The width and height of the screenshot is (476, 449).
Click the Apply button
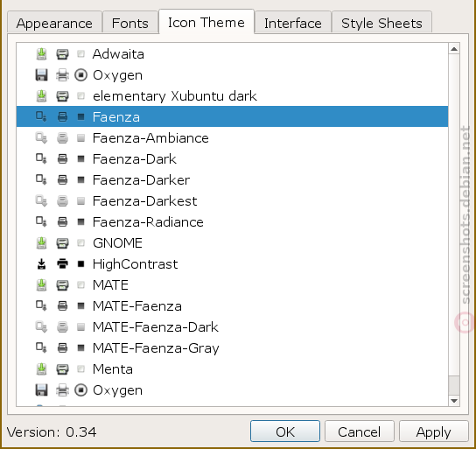click(433, 431)
